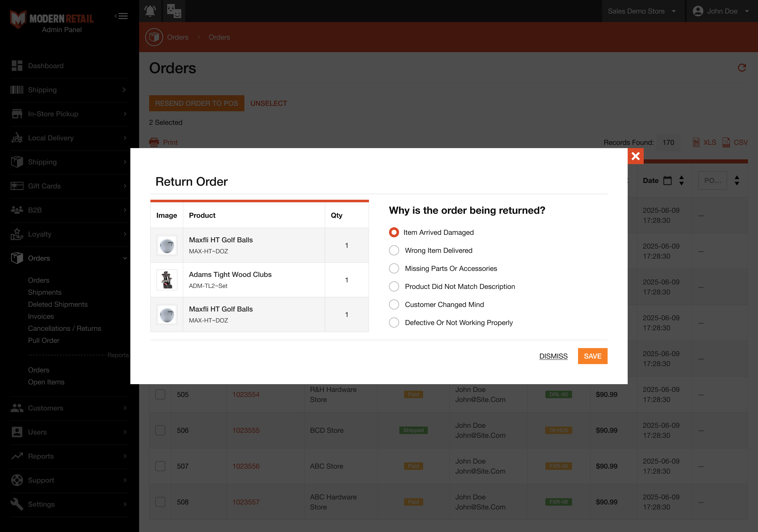Select Item Arrived Damaged reason
The height and width of the screenshot is (532, 758).
pyautogui.click(x=394, y=232)
